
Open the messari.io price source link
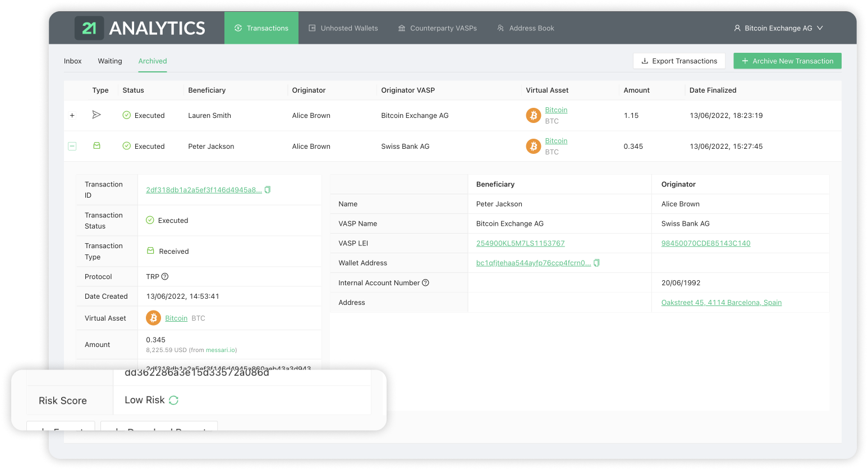click(219, 349)
